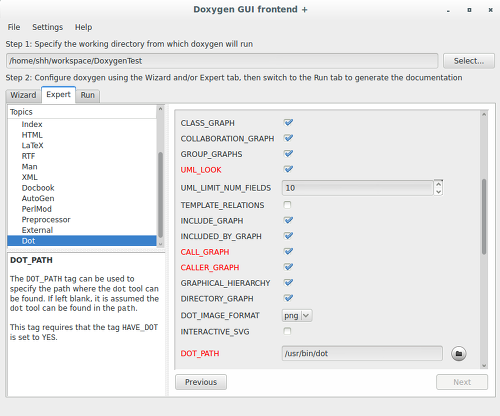
Task: Switch to the Run tab
Action: (88, 95)
